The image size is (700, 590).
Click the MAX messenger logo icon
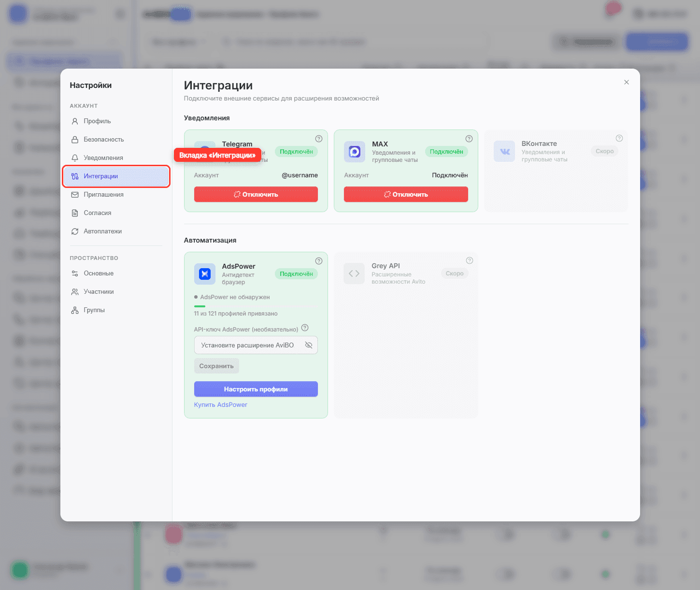tap(355, 152)
